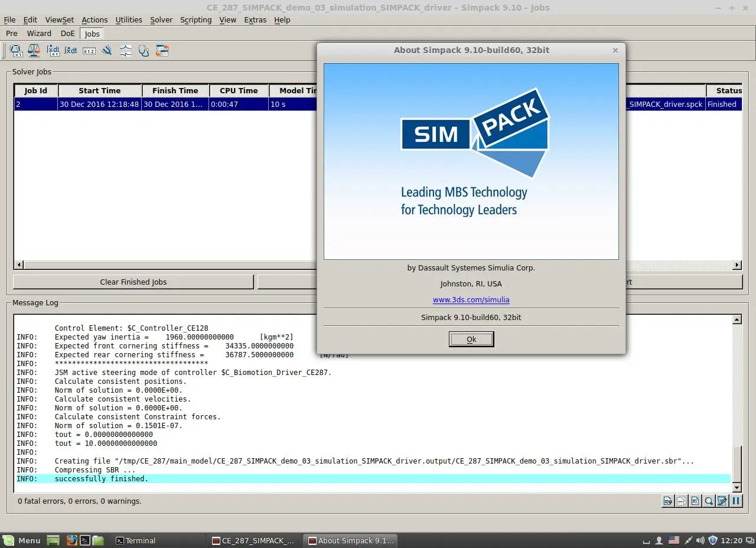Click the message log scroll-up arrow

pos(737,319)
